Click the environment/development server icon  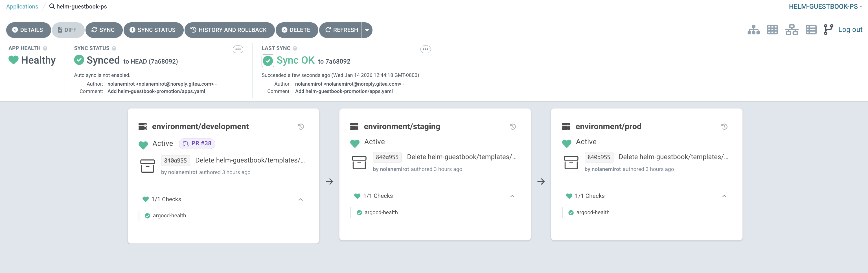coord(143,127)
